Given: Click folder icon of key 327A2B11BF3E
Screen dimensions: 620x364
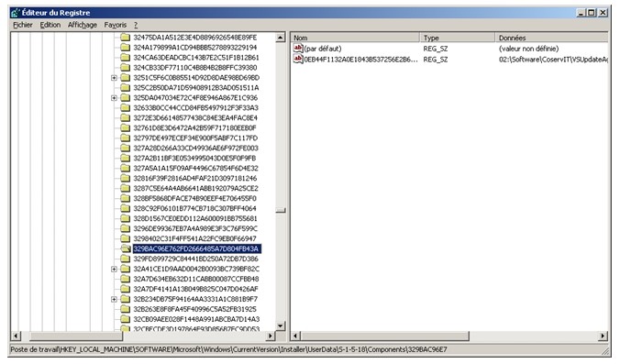Looking at the screenshot, I should pyautogui.click(x=126, y=159).
